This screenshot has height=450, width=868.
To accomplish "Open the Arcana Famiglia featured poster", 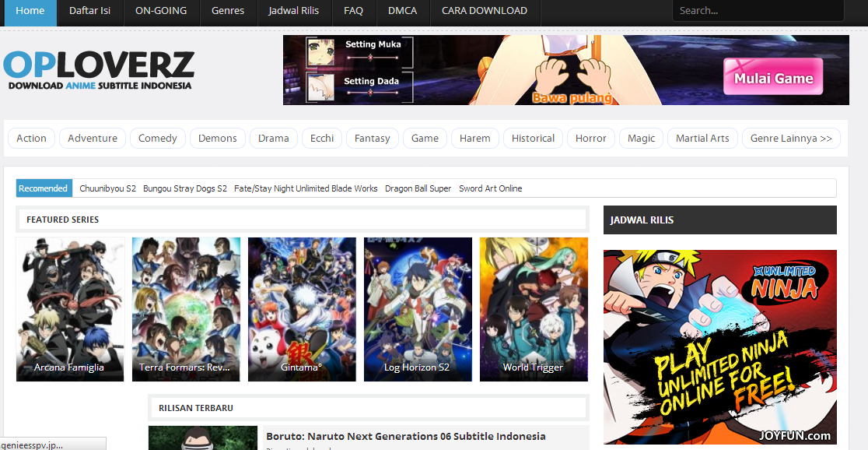I will (x=70, y=309).
